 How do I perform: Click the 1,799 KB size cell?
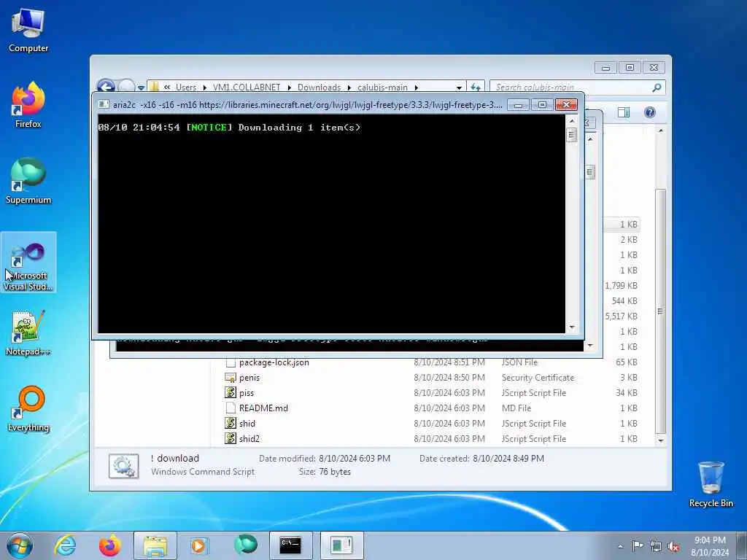(622, 286)
